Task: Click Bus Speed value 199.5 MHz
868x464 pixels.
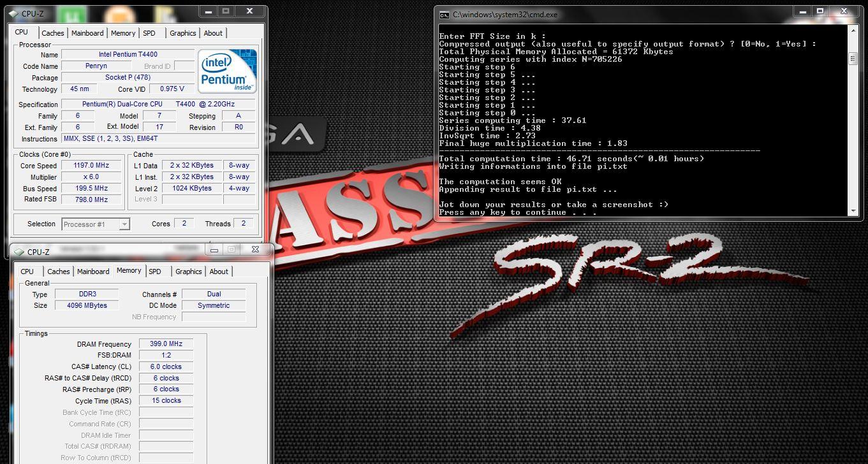Action: pos(91,188)
